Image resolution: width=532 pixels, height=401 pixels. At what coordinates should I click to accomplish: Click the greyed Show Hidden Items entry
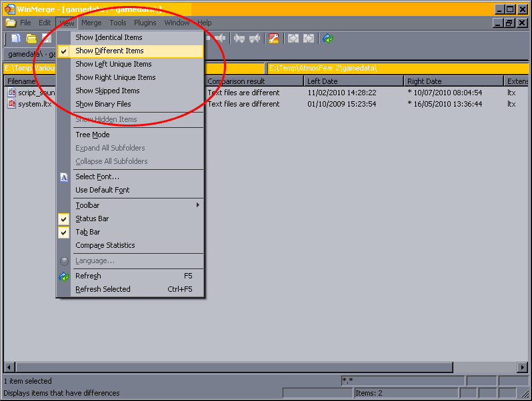[x=130, y=119]
